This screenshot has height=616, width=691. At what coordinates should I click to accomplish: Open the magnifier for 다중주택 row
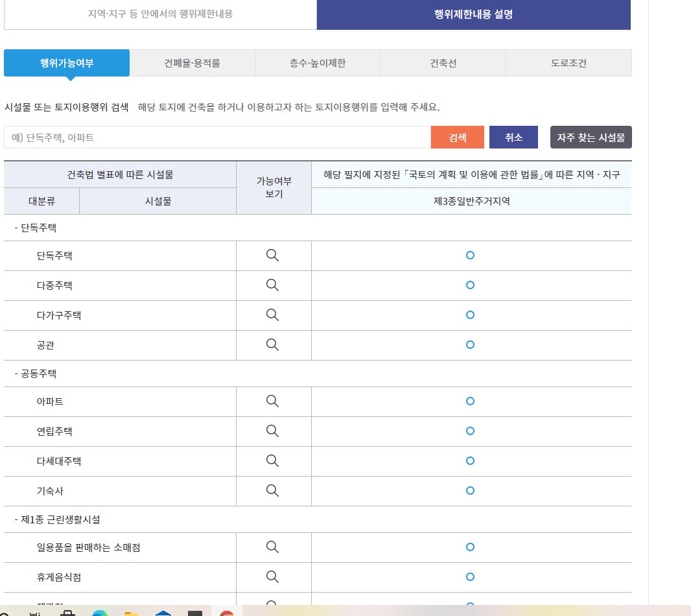[272, 285]
